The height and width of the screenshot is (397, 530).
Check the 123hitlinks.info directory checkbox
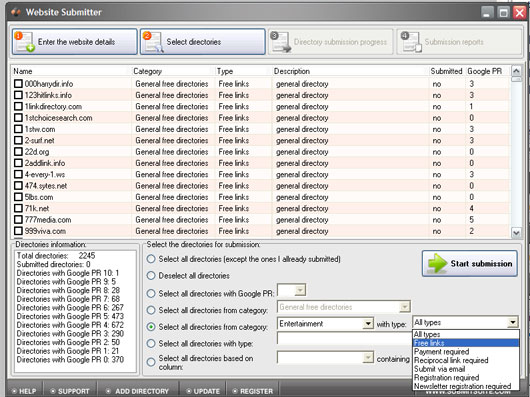pos(18,95)
